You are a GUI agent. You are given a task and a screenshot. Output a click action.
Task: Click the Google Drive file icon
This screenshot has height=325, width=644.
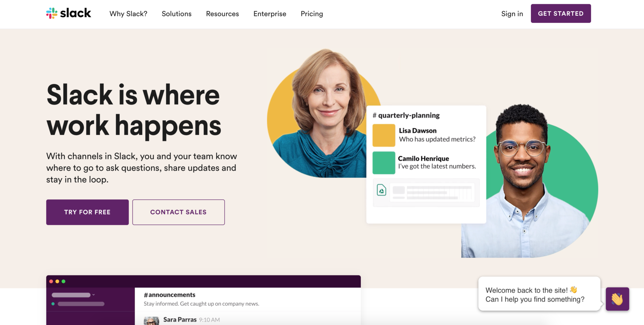(381, 190)
